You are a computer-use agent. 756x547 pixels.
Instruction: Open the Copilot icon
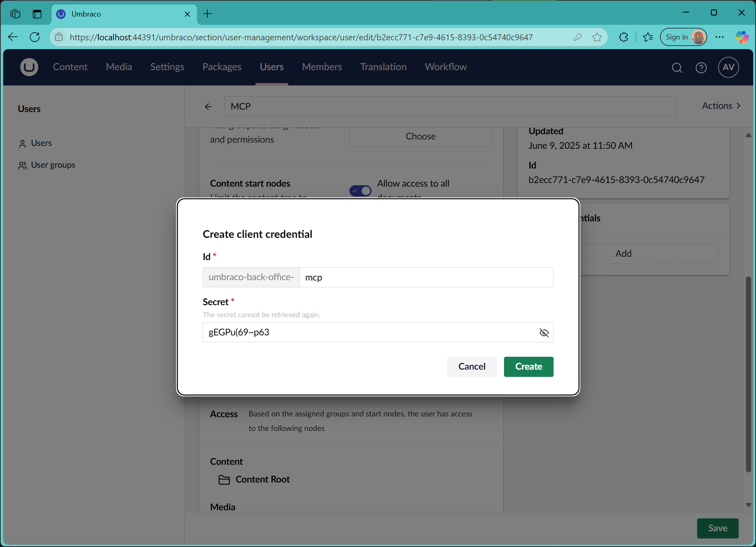click(x=742, y=37)
